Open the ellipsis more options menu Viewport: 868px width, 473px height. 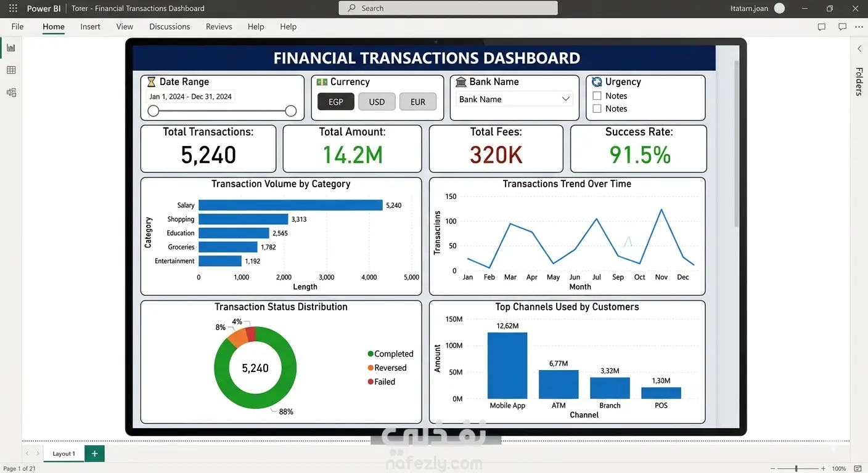tap(859, 27)
